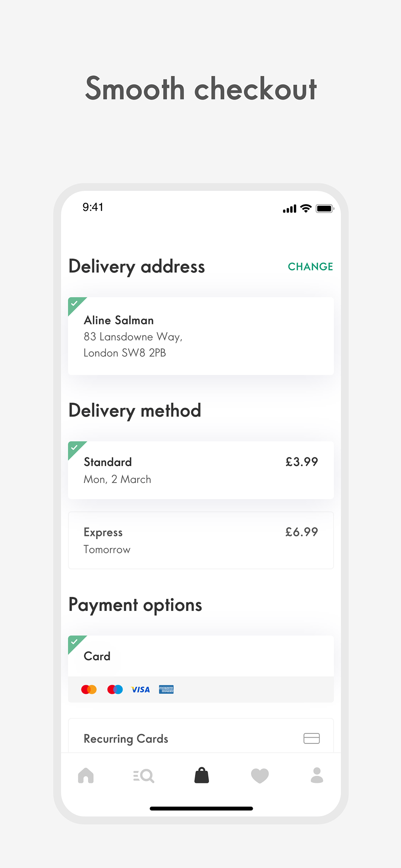Tap the green check on address card
Viewport: 401px width, 868px height.
pos(75,304)
